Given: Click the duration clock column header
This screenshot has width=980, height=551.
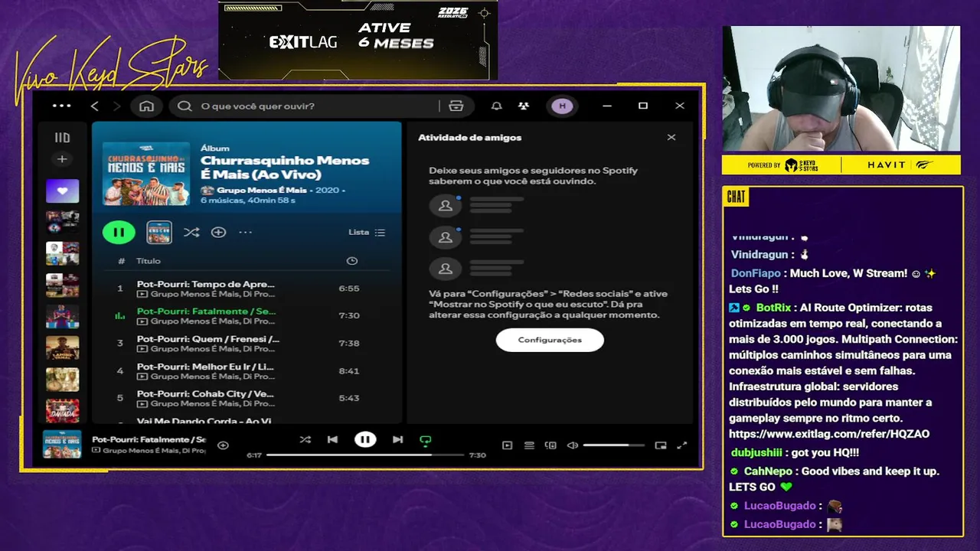Looking at the screenshot, I should 351,261.
